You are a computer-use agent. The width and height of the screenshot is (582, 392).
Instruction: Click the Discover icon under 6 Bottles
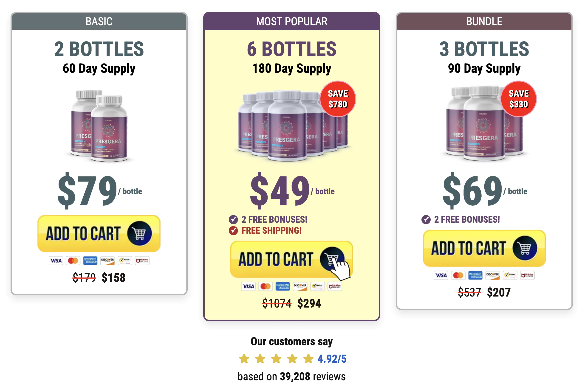click(x=300, y=286)
